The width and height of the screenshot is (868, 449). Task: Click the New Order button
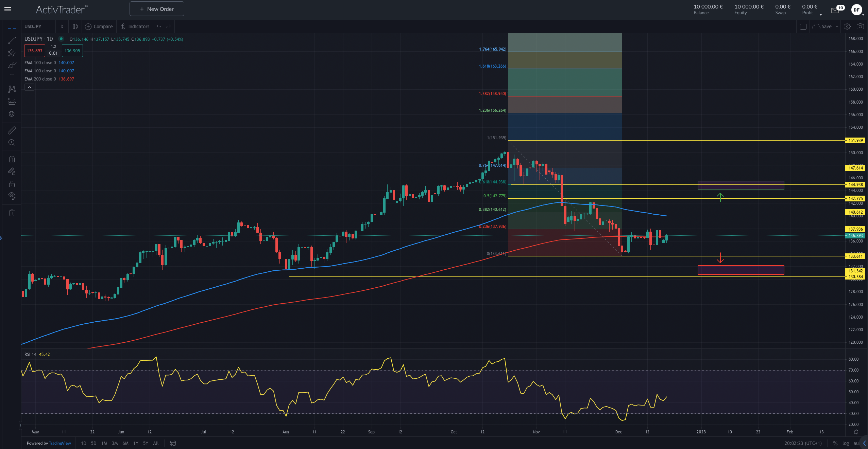point(157,8)
